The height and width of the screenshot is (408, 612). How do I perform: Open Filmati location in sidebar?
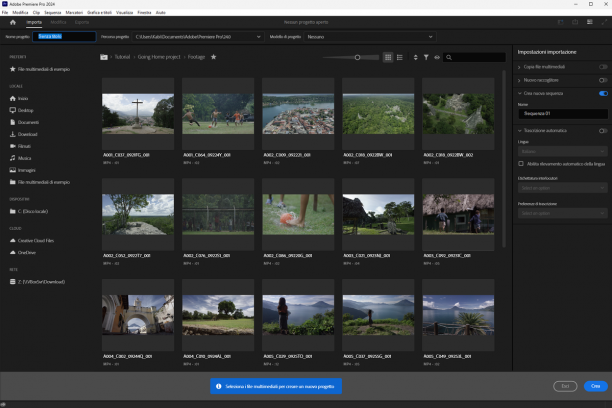point(20,146)
